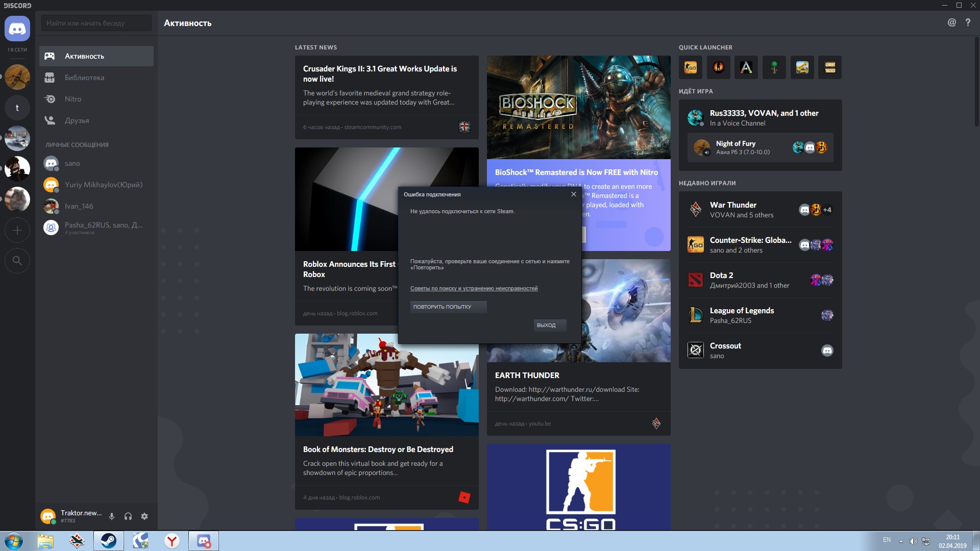
Task: Open Библиотека in the sidebar
Action: pyautogui.click(x=96, y=78)
